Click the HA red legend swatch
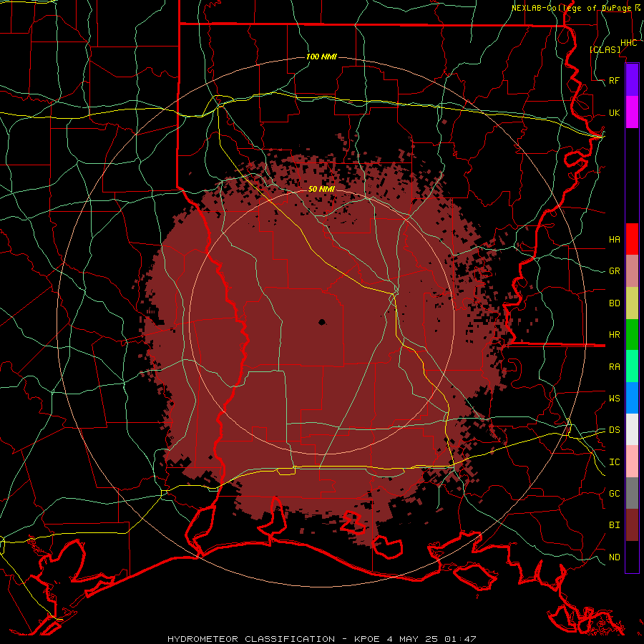Image resolution: width=644 pixels, height=644 pixels. (632, 239)
